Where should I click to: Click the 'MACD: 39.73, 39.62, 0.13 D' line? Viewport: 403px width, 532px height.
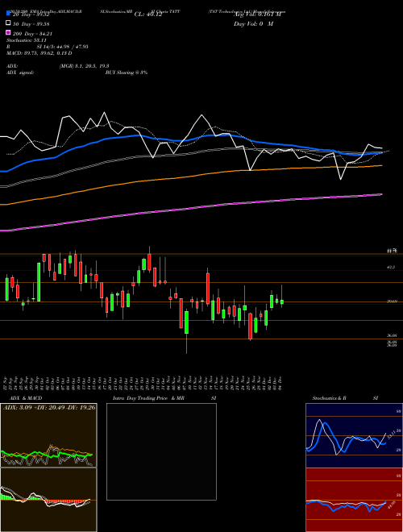(39, 53)
